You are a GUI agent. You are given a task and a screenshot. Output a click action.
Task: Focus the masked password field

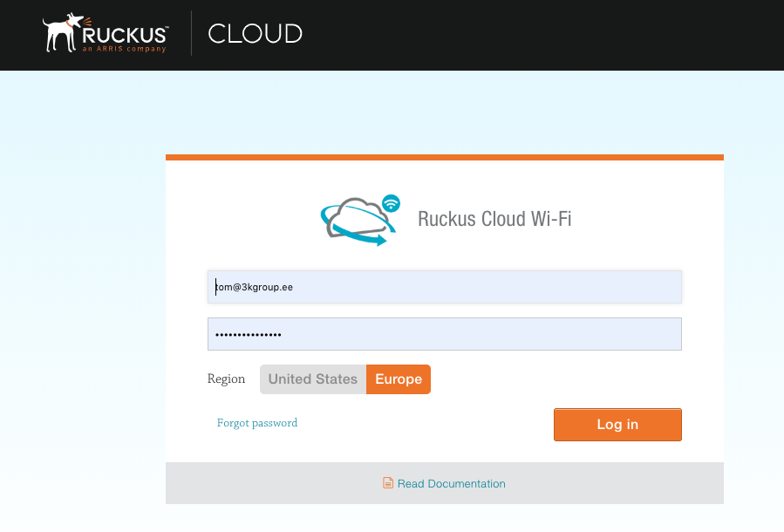[x=444, y=334]
